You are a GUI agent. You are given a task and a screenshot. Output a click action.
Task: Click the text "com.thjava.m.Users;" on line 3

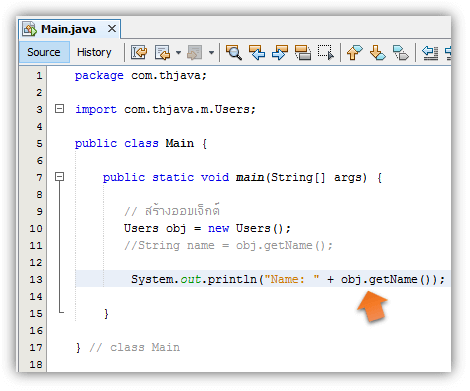pyautogui.click(x=190, y=109)
